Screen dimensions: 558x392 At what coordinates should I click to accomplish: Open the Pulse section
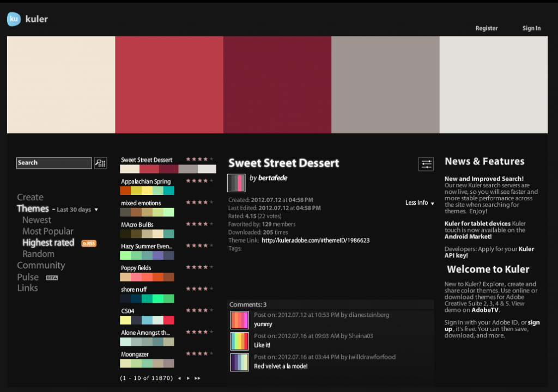coord(28,277)
